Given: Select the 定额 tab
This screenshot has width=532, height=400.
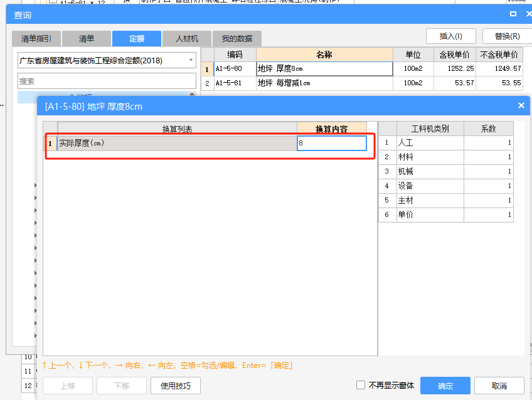Looking at the screenshot, I should (x=137, y=39).
